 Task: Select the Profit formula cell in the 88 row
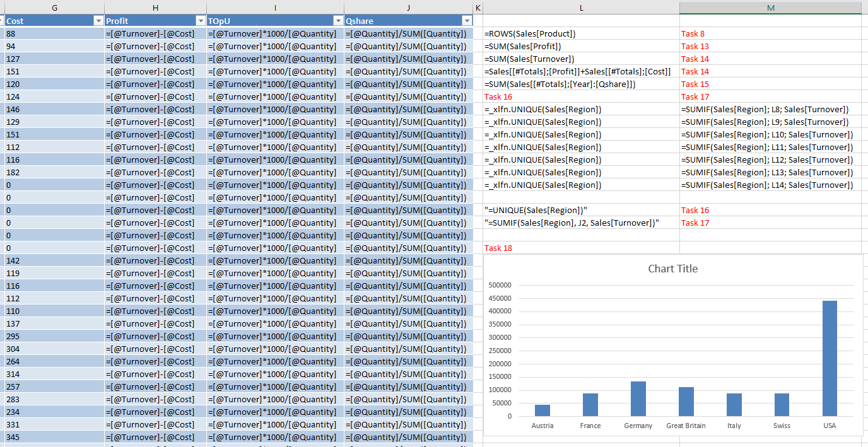click(x=155, y=33)
